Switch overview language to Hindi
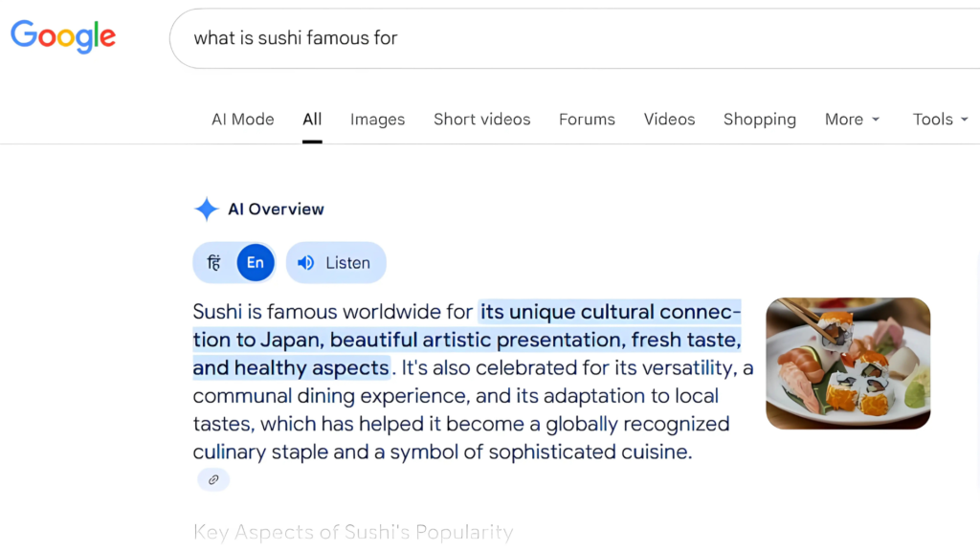This screenshot has width=980, height=551. coord(214,263)
